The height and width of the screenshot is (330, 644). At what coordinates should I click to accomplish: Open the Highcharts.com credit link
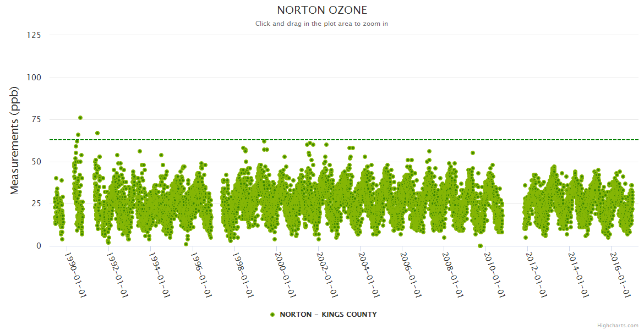(618, 325)
